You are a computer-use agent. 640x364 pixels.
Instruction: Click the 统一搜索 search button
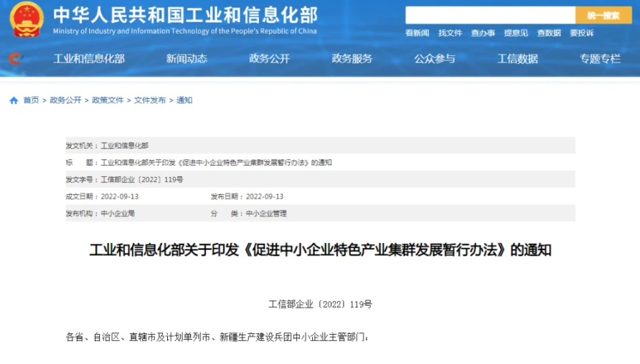[603, 16]
